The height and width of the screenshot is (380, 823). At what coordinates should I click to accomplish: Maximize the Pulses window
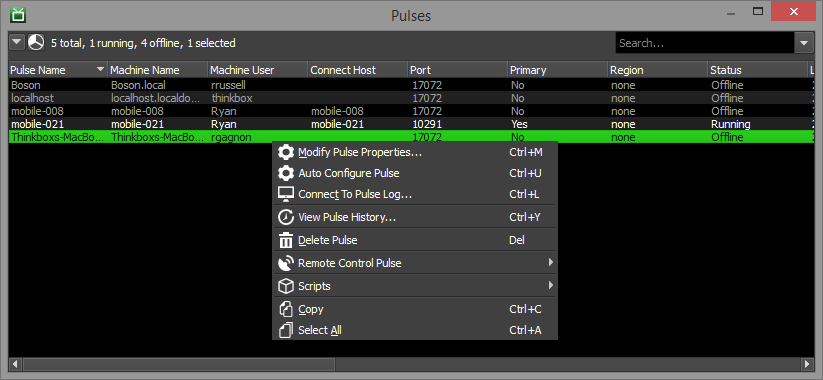point(757,11)
